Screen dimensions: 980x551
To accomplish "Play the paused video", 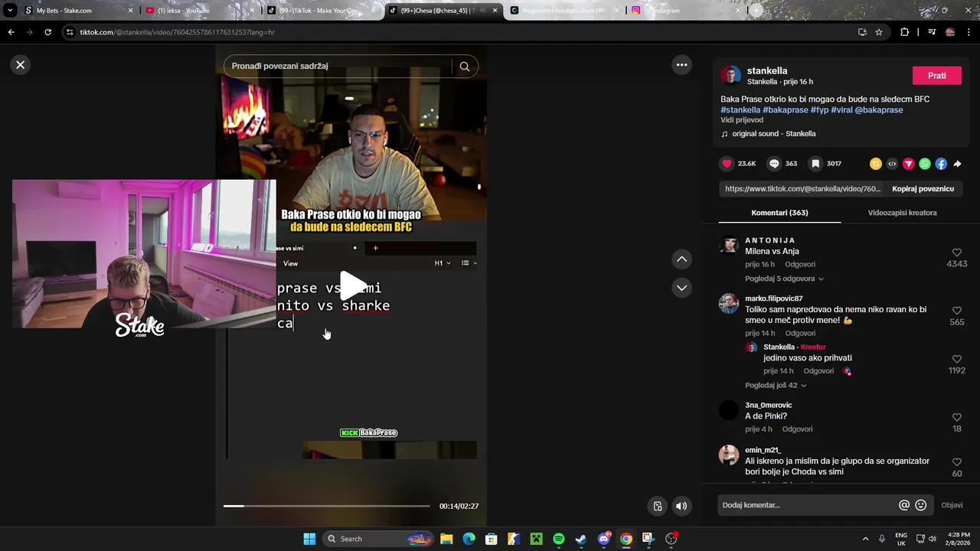I will click(x=351, y=285).
